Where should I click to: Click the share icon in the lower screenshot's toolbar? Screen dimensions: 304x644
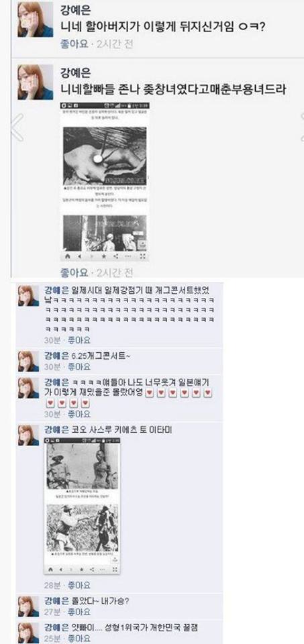point(93,570)
